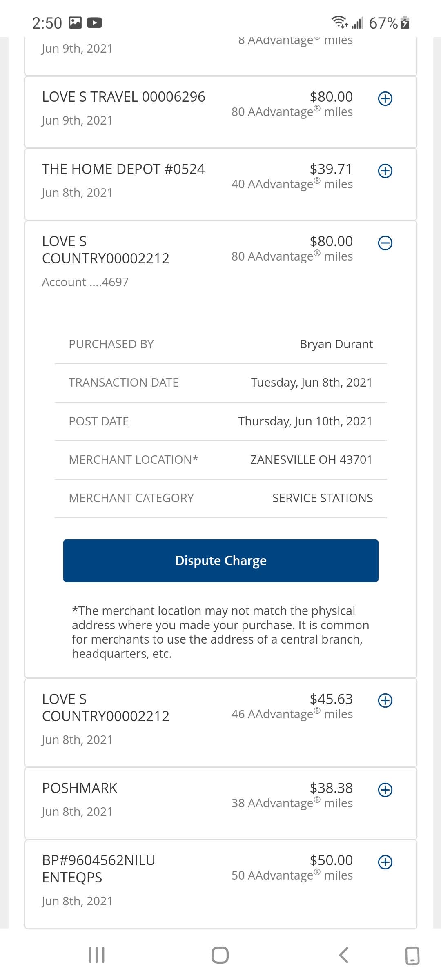Tap the rotation icon in navigation bar

pyautogui.click(x=412, y=955)
